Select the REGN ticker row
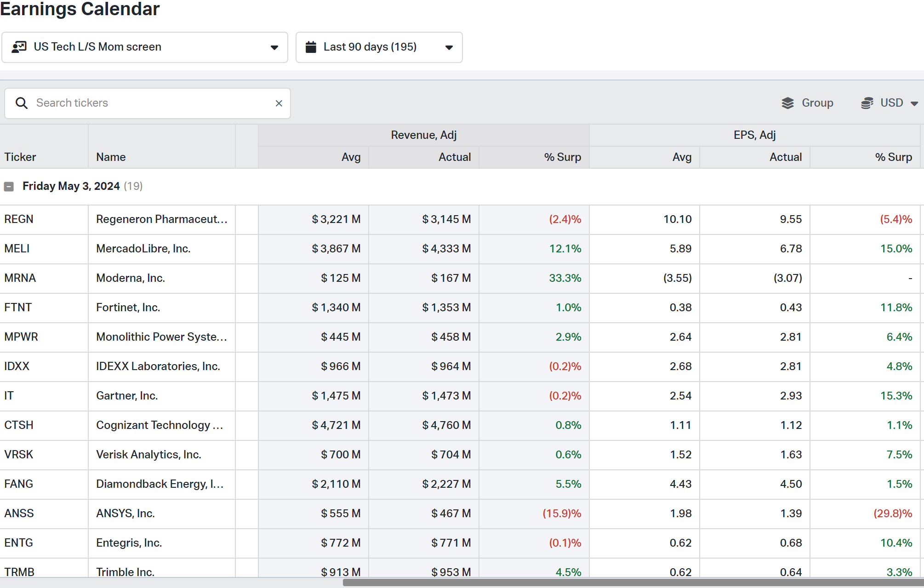Screen dimensions: 924x588 pos(19,219)
